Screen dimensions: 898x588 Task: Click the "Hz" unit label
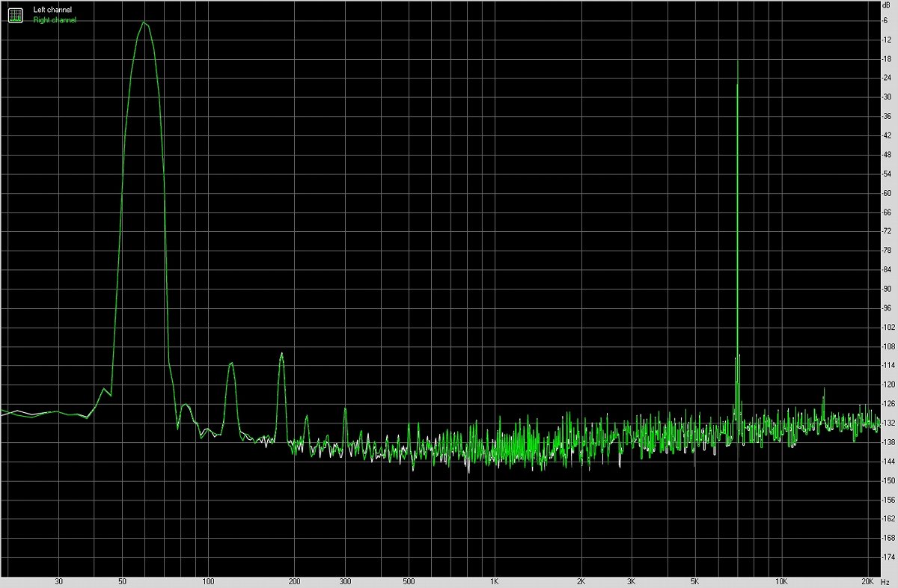click(x=885, y=581)
